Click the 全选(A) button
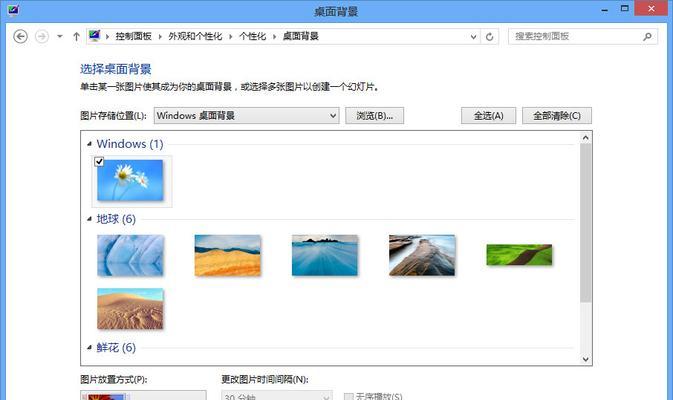Screen dimensions: 673x400 [x=488, y=115]
